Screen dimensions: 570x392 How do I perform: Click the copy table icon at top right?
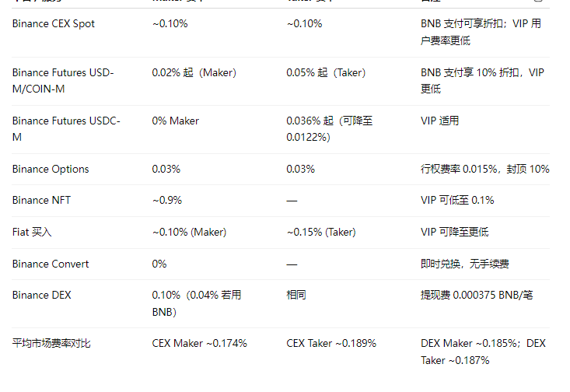pos(538,1)
